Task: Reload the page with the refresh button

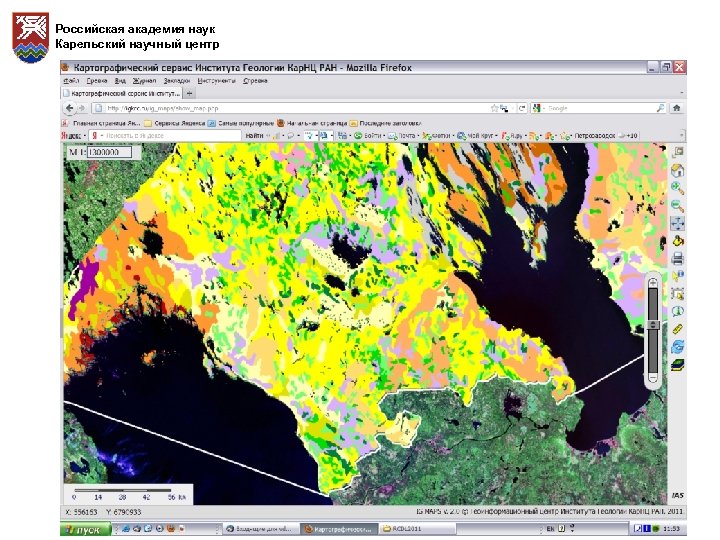Action: click(522, 108)
